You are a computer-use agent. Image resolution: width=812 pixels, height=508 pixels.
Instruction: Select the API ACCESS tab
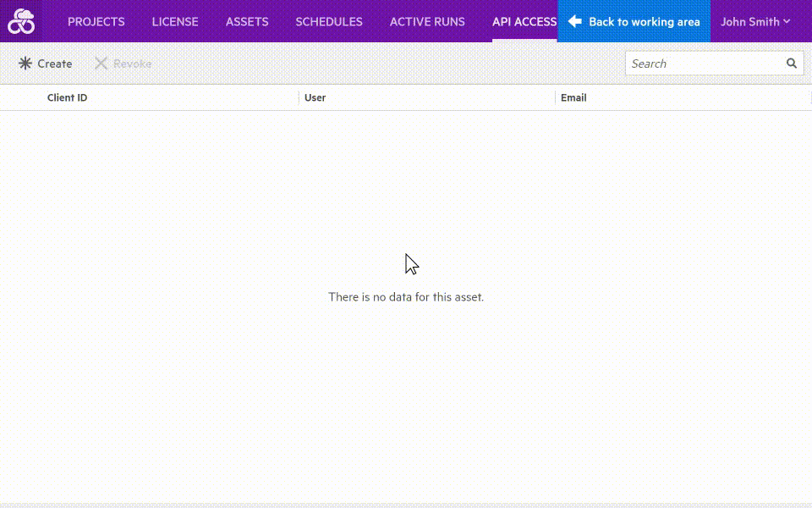pyautogui.click(x=524, y=21)
